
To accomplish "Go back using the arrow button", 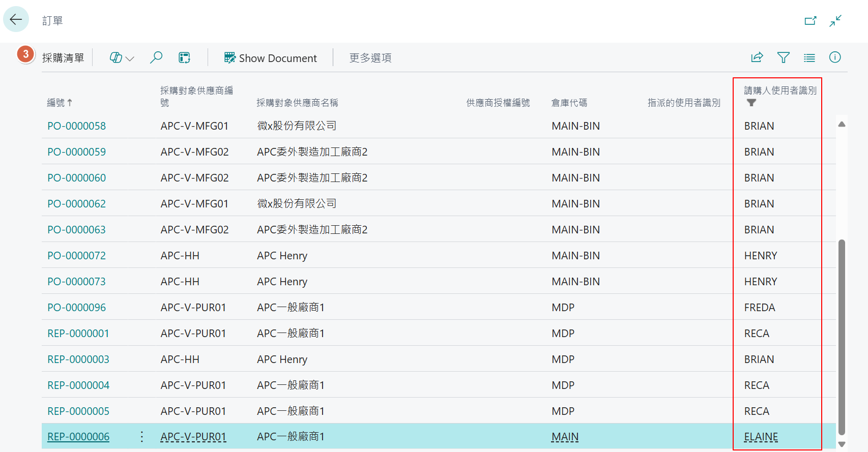I will 16,20.
